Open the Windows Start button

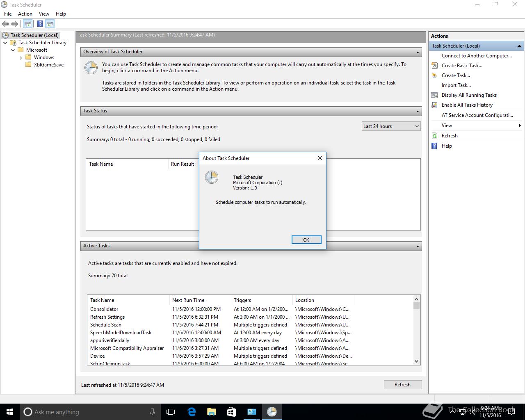pyautogui.click(x=10, y=412)
